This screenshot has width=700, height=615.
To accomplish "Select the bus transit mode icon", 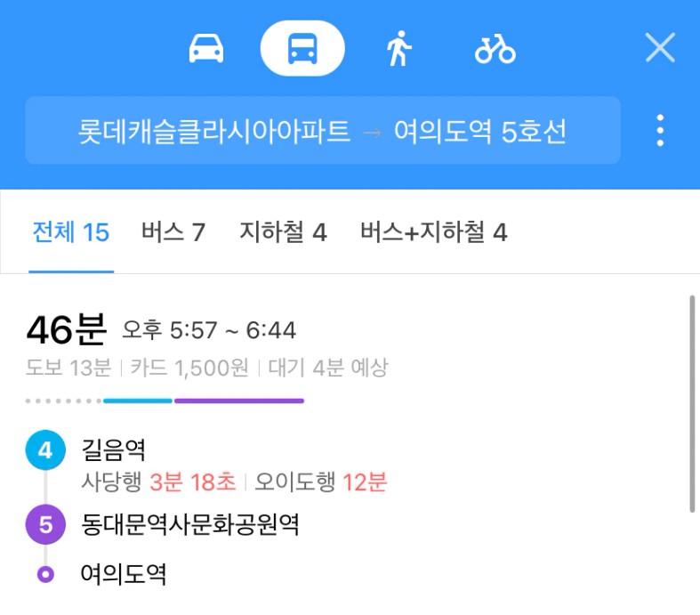I will click(302, 48).
